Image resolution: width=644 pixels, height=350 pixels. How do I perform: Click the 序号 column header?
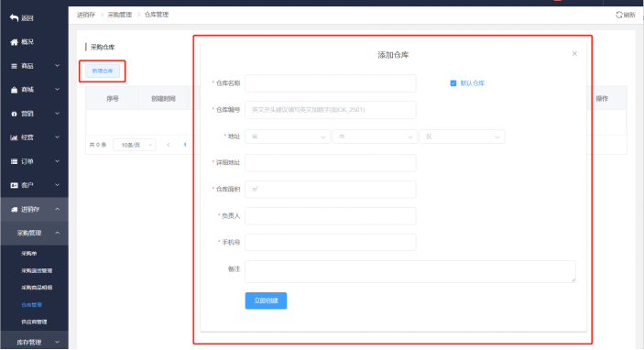(x=113, y=99)
